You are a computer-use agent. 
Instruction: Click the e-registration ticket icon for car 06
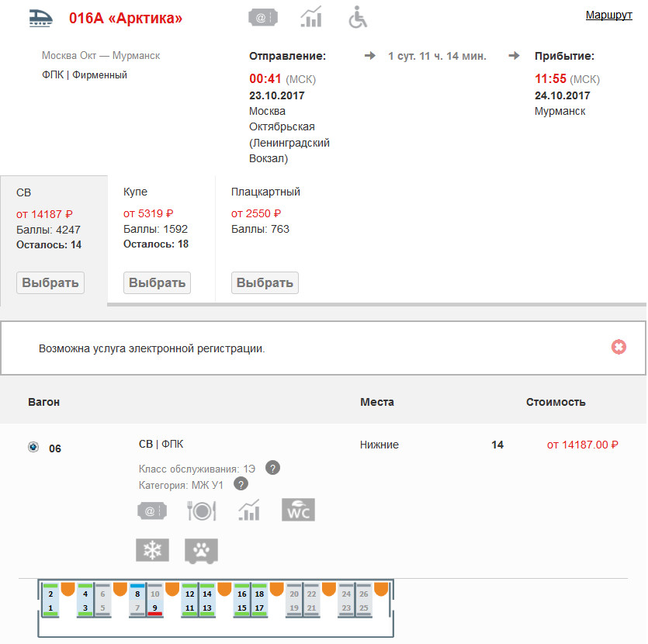pos(152,510)
